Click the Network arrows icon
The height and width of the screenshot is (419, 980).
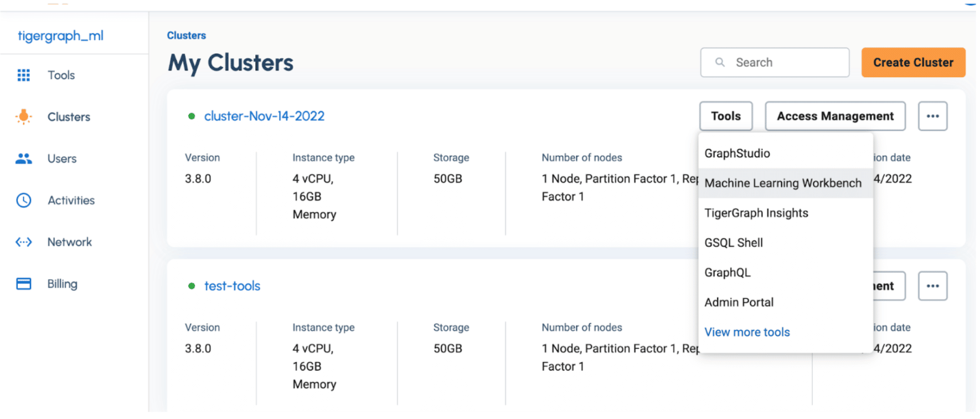click(x=23, y=242)
